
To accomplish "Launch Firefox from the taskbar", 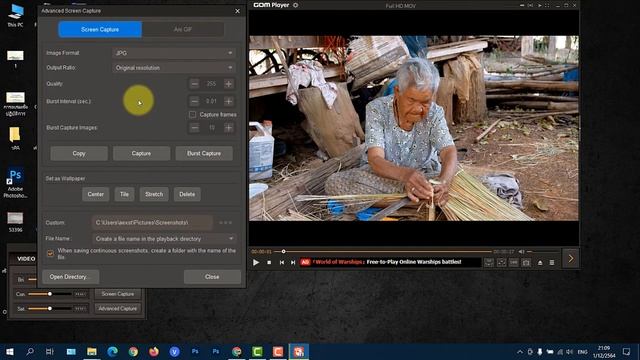I will click(x=154, y=351).
